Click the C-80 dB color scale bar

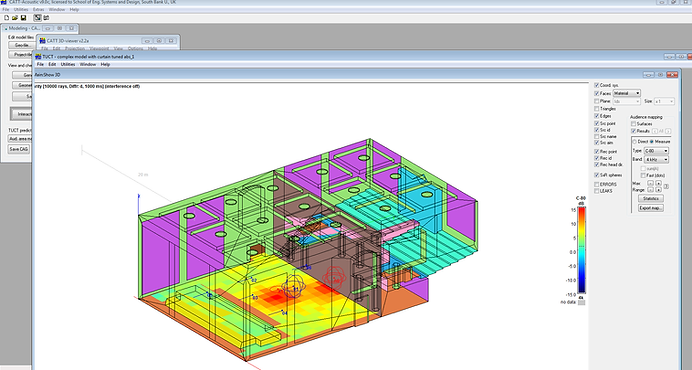click(x=582, y=250)
